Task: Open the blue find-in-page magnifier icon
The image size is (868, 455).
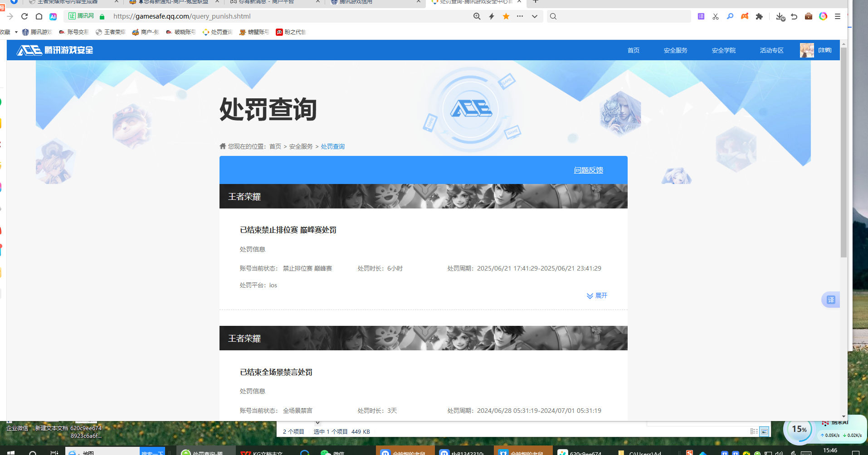Action: (x=730, y=16)
